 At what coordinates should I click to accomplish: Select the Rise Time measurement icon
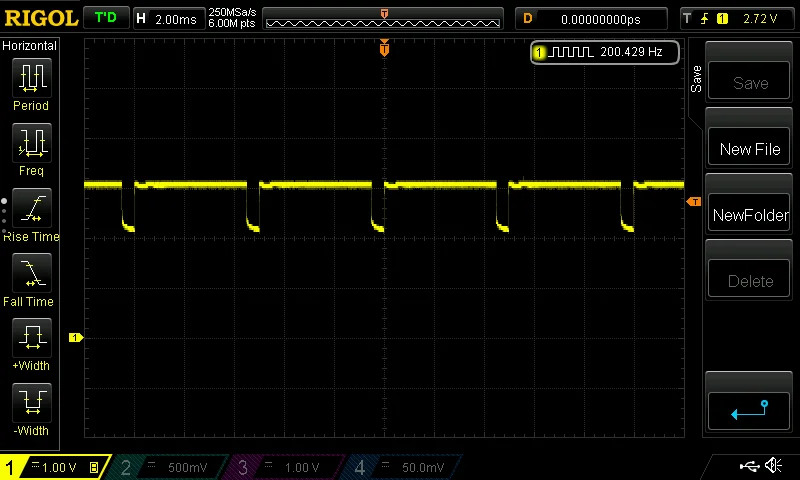[x=31, y=208]
